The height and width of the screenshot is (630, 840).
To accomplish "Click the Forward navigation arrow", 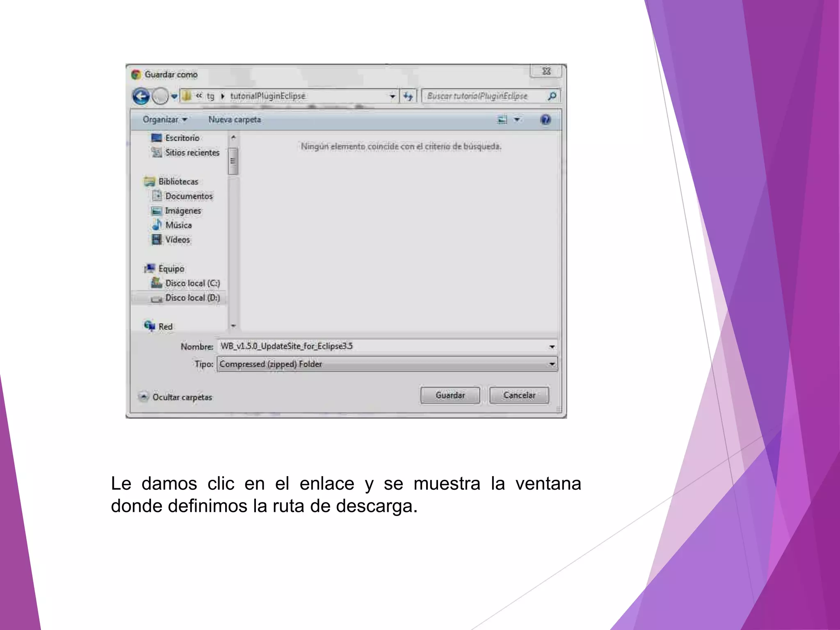I will (160, 96).
